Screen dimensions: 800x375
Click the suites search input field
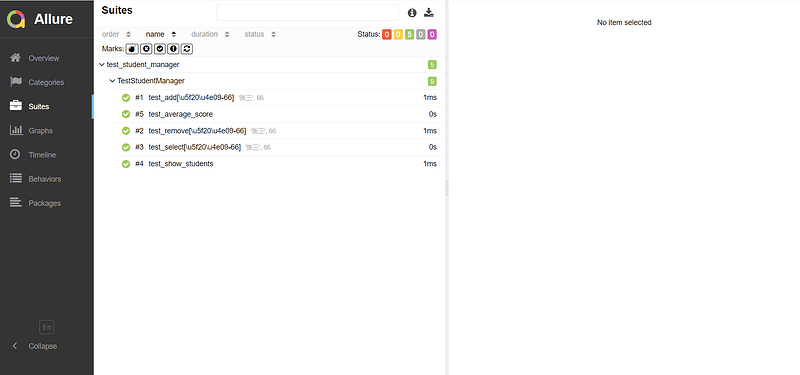pyautogui.click(x=307, y=13)
